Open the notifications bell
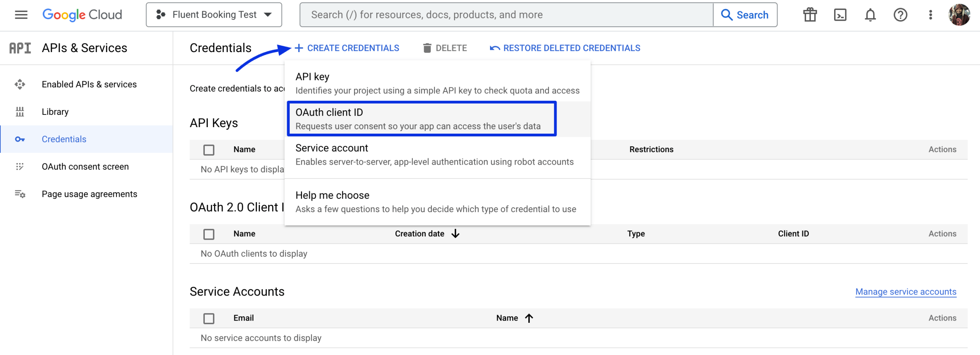Image resolution: width=980 pixels, height=355 pixels. pos(870,15)
